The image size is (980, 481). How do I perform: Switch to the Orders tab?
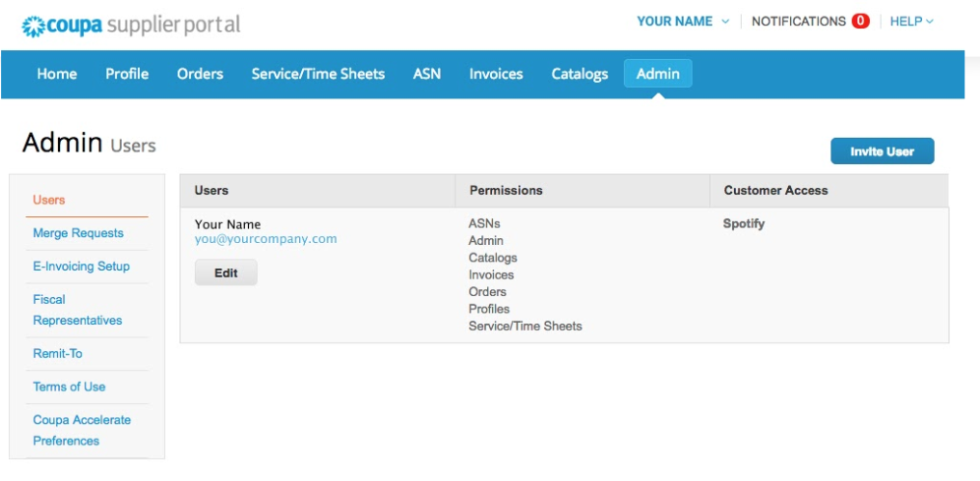[x=200, y=74]
